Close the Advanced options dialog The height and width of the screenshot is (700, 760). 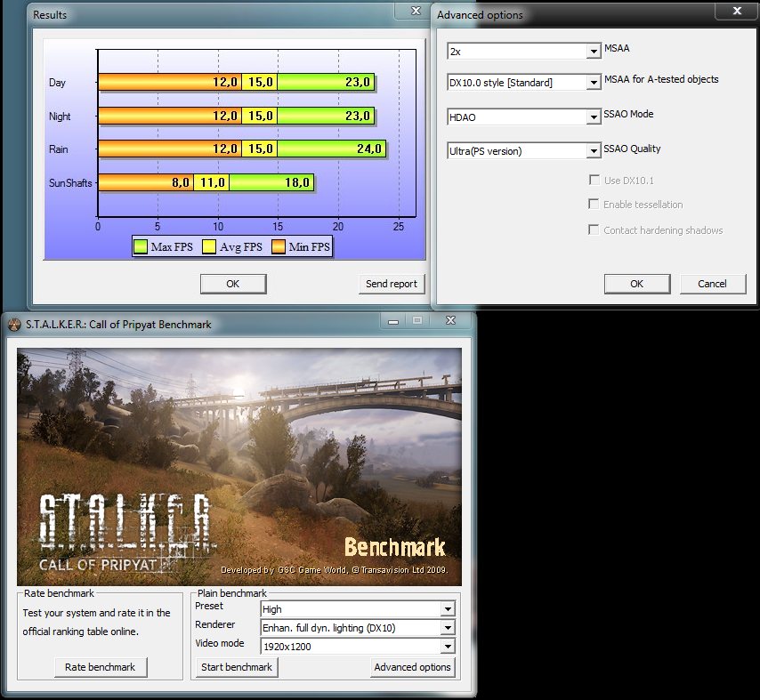click(x=737, y=11)
